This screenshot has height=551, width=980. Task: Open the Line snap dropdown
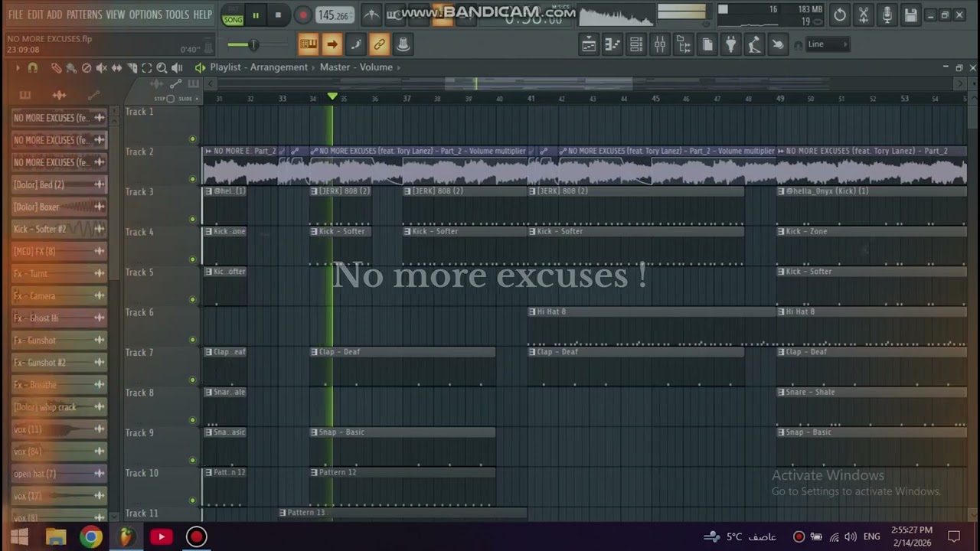pyautogui.click(x=828, y=44)
